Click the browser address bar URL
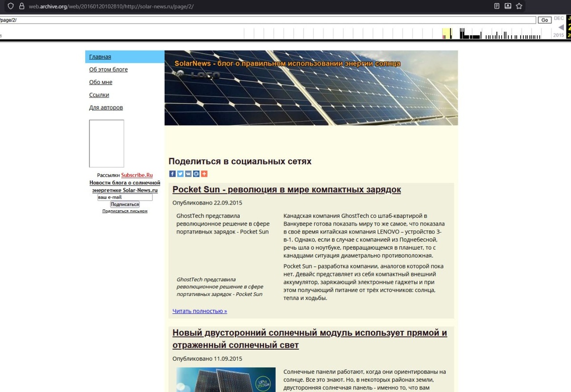 (111, 7)
